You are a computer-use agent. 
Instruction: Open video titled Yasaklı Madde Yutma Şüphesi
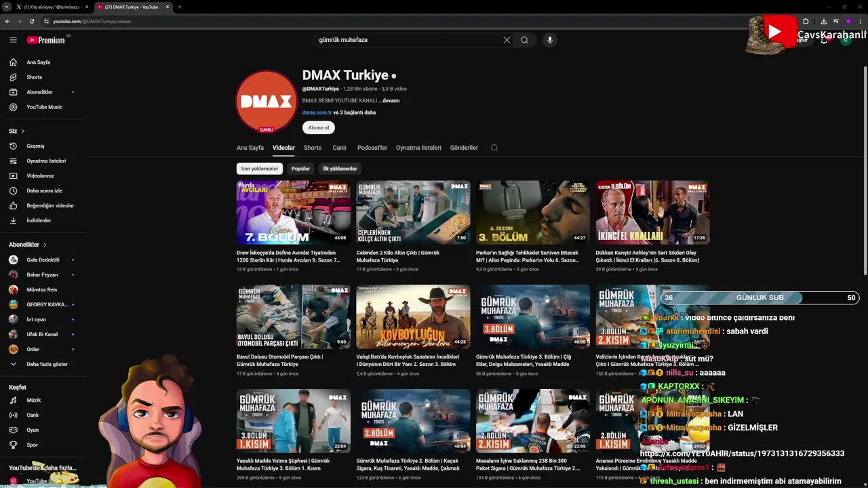click(x=283, y=464)
